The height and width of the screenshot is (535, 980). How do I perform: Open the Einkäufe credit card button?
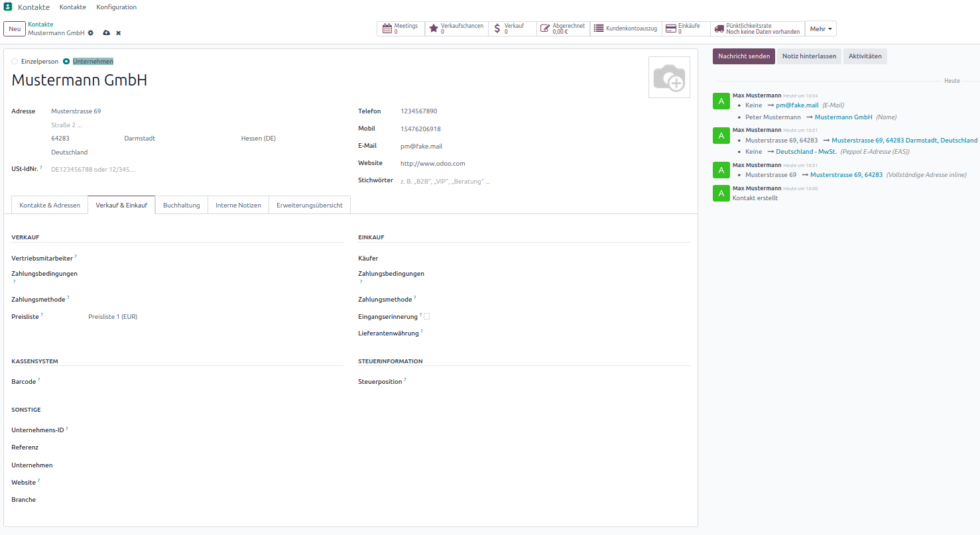click(686, 29)
